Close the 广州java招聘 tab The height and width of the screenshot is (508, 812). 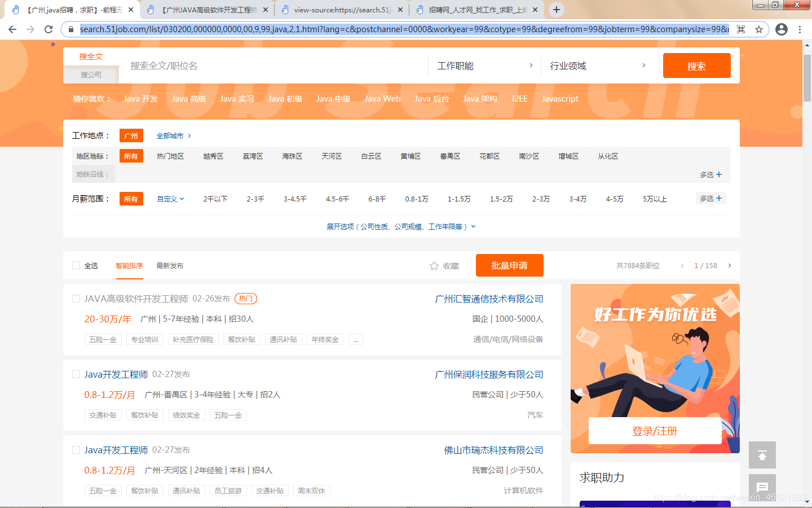tap(131, 10)
